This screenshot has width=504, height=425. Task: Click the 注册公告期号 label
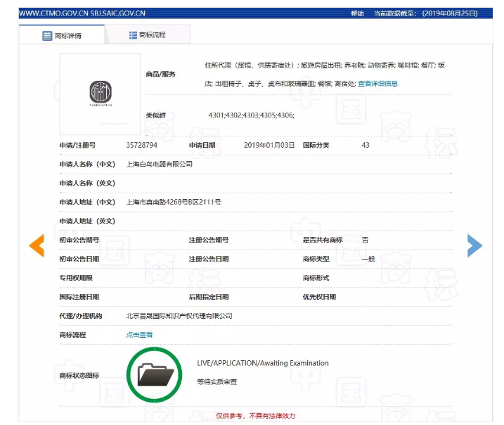(209, 240)
